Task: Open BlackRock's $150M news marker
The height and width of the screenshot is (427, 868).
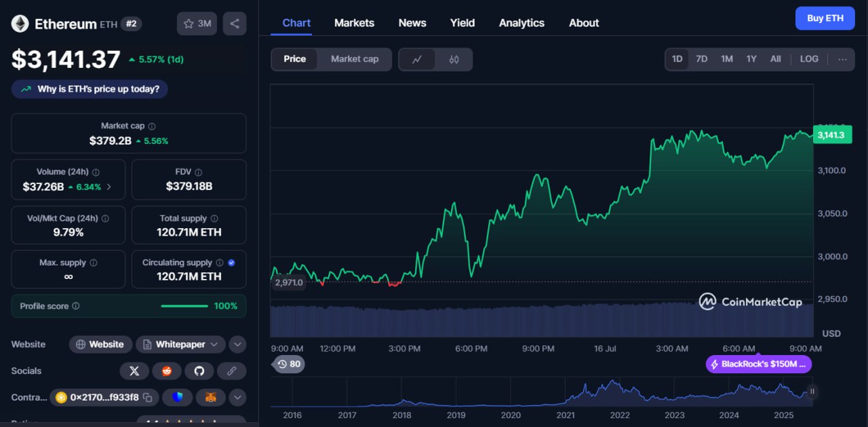Action: coord(759,364)
